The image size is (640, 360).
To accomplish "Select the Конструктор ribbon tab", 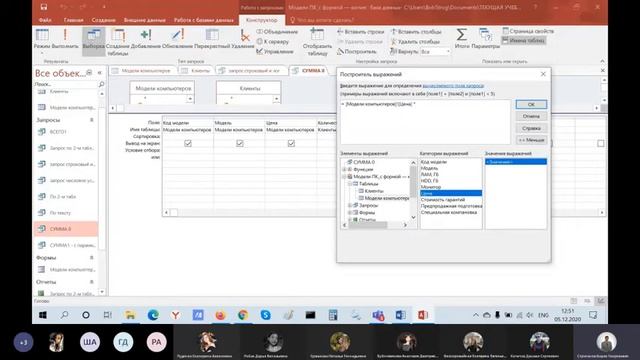I will pyautogui.click(x=262, y=20).
